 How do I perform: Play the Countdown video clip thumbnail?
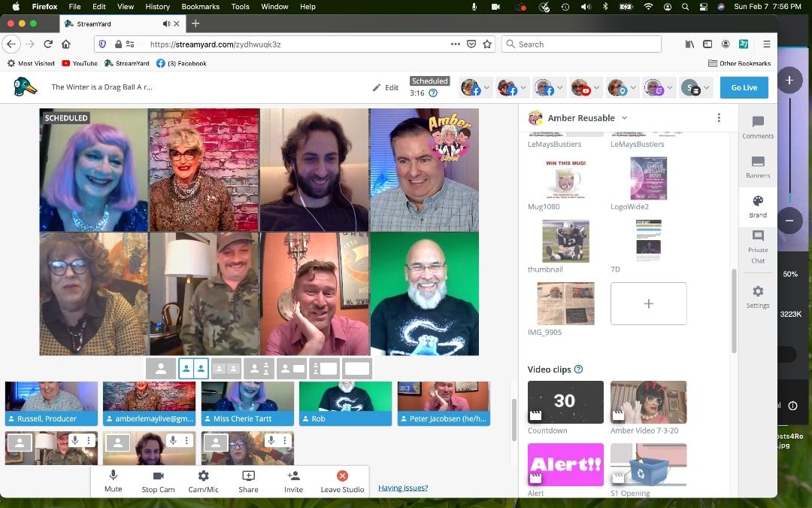coord(565,402)
